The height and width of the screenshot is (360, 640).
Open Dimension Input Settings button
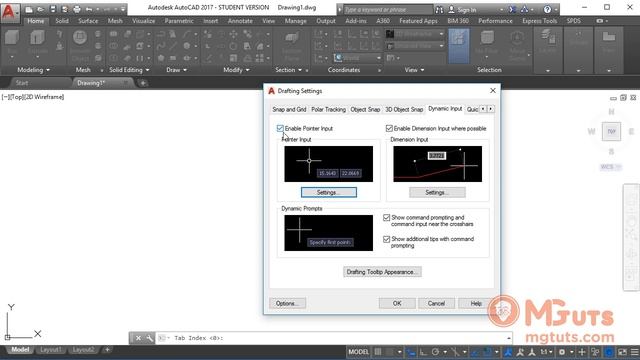pos(437,192)
